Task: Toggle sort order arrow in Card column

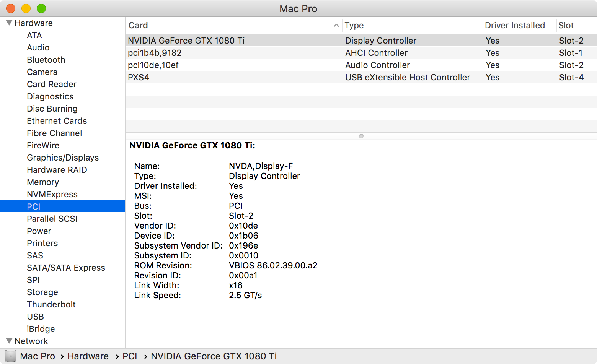Action: click(x=336, y=26)
